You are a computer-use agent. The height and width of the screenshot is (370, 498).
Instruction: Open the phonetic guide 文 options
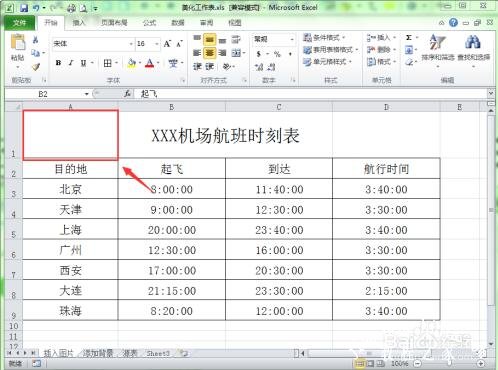coord(173,63)
